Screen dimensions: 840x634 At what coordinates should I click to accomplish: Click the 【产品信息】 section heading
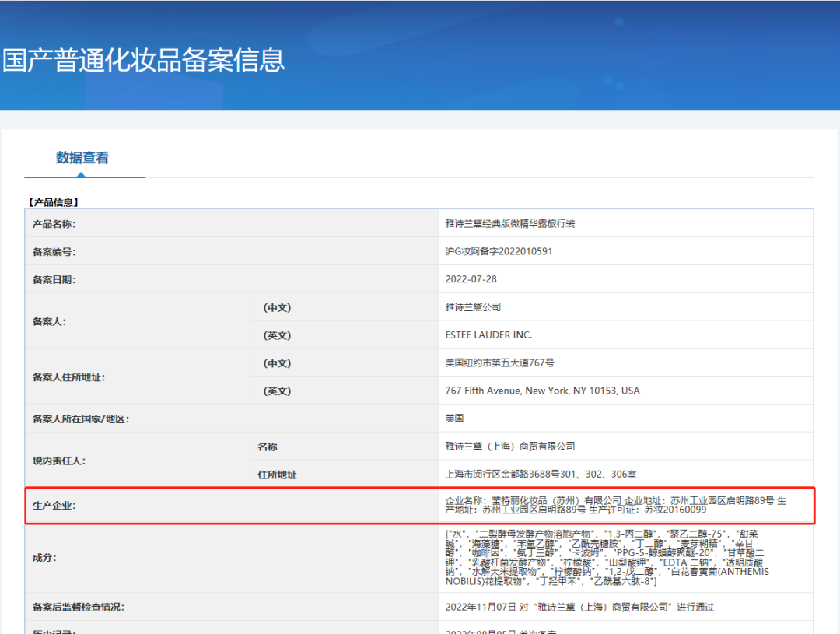coord(54,202)
